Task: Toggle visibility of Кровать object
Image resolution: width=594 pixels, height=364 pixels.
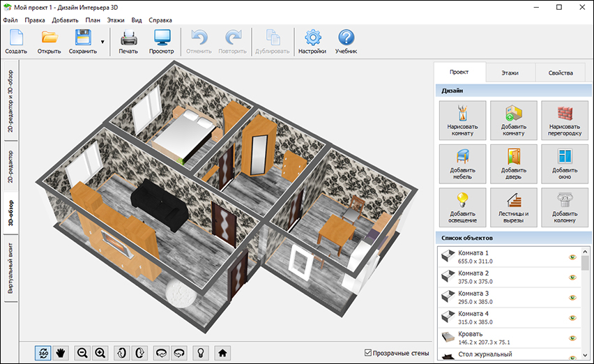Action: [572, 338]
